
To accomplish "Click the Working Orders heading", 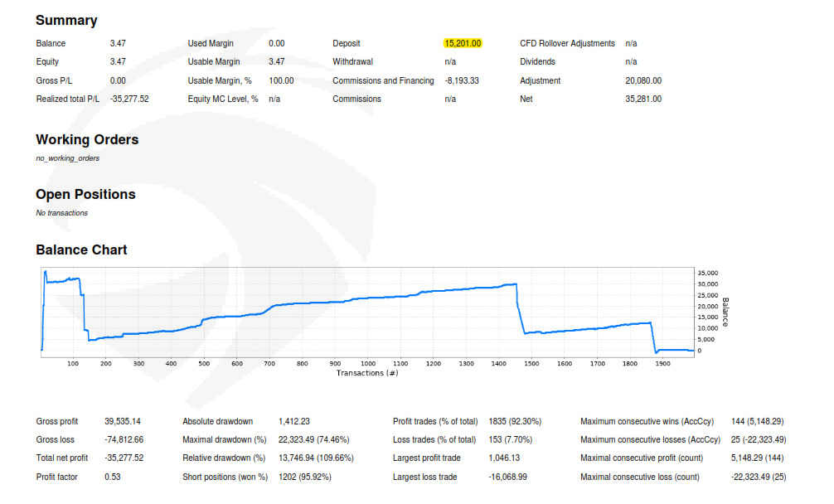I will point(87,140).
